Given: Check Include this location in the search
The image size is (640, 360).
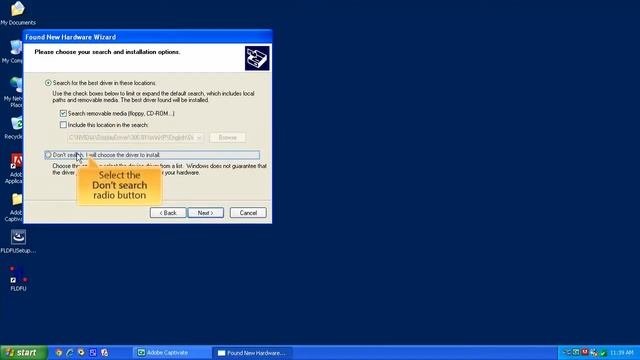Looking at the screenshot, I should click(63, 124).
